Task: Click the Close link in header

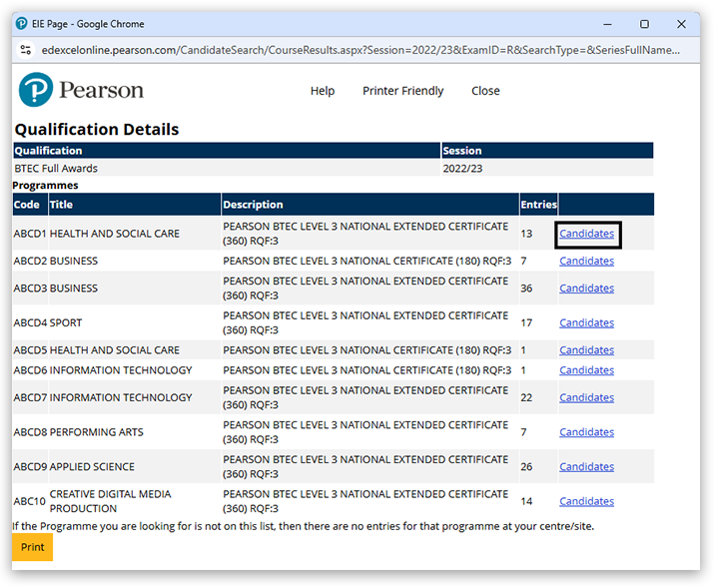Action: pyautogui.click(x=485, y=91)
